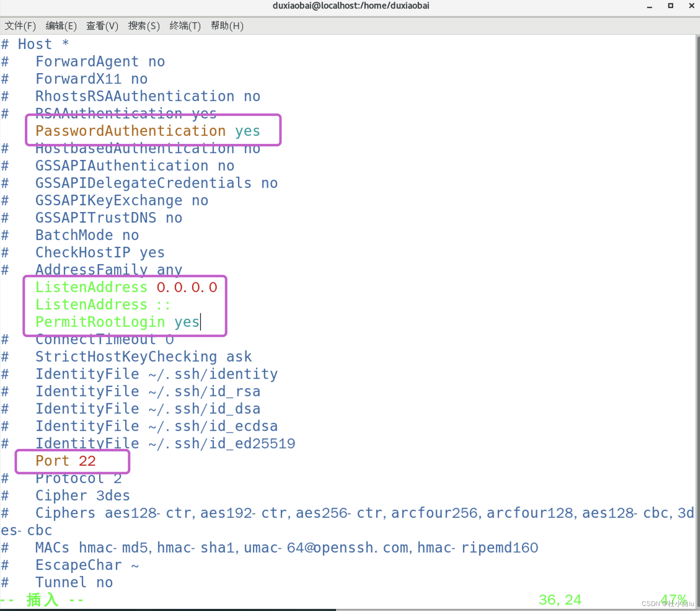
Task: Click the 'ListenAddress 0.0.0.0' line
Action: click(x=126, y=287)
